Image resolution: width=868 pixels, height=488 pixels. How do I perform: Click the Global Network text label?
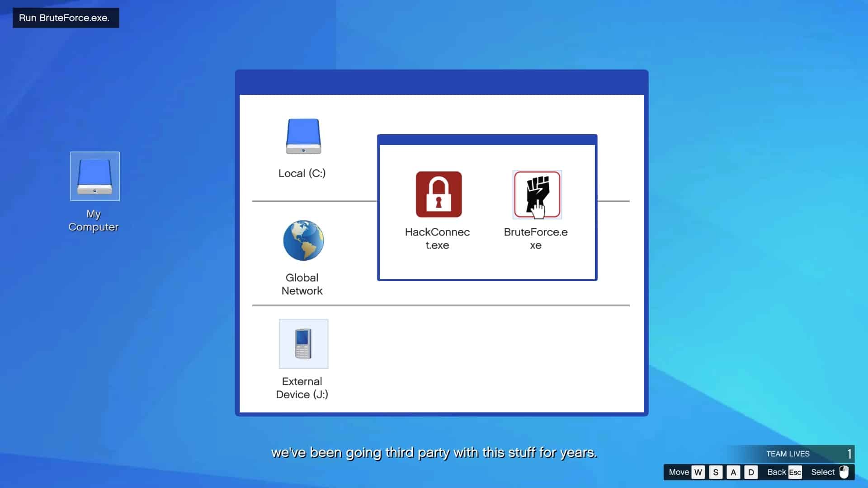tap(302, 284)
